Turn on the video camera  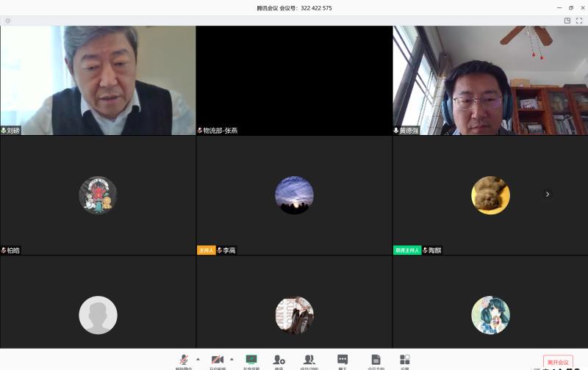pos(218,360)
